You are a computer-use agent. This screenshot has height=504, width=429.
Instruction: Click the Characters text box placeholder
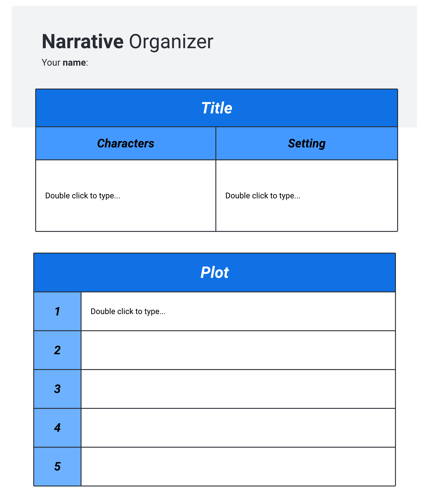click(83, 196)
